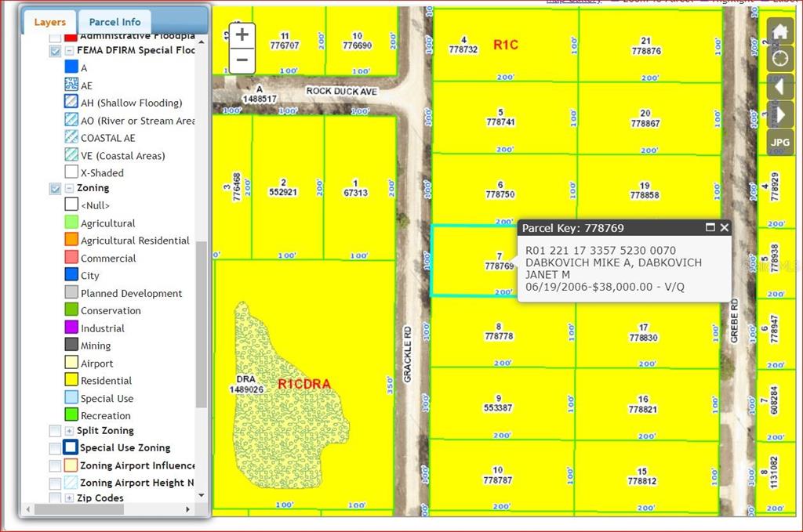803x532 pixels.
Task: Click the Residential yellow legend swatch
Action: coord(71,381)
